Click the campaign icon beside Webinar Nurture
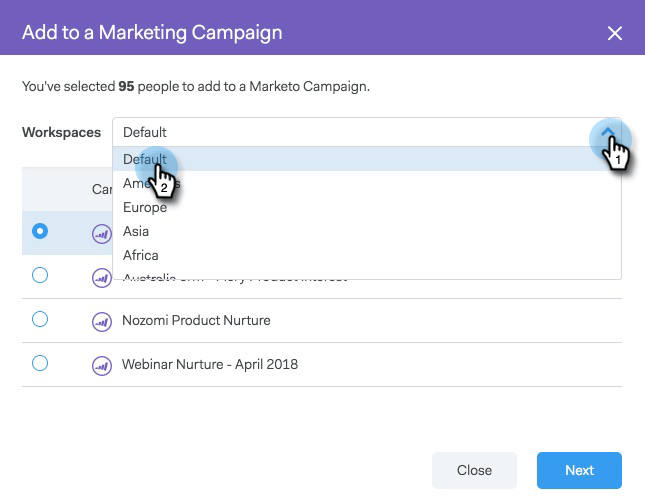This screenshot has width=645, height=503. [101, 365]
